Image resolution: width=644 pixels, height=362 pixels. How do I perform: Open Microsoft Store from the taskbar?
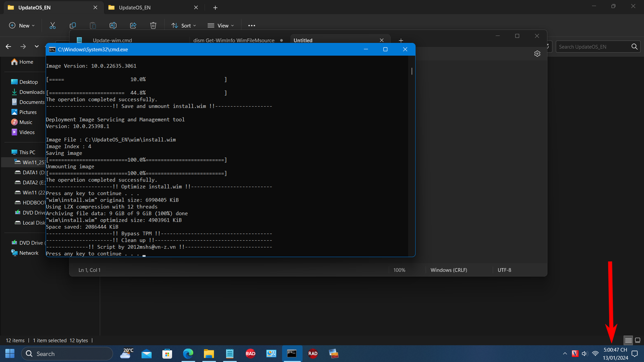coord(167,353)
